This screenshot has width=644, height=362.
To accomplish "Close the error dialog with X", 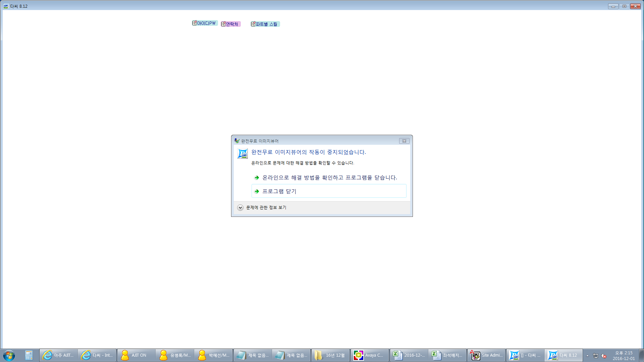I will pos(404,141).
